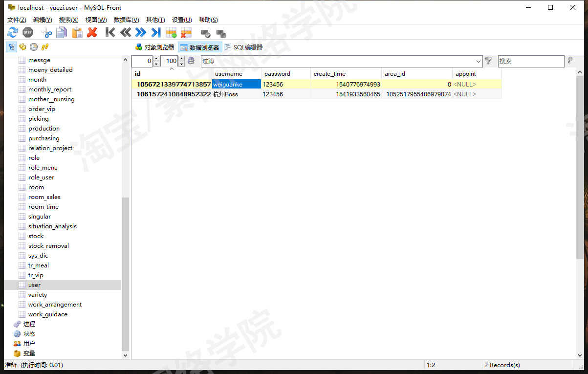Go to previous record icon
Viewport: 588px width, 374px height.
(x=126, y=33)
